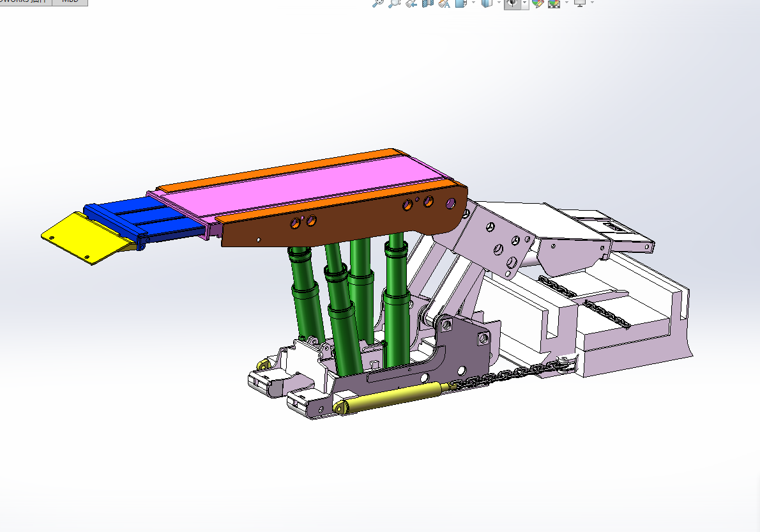760x532 pixels.
Task: Open Dynamic Annotation Views tool
Action: coord(443,3)
